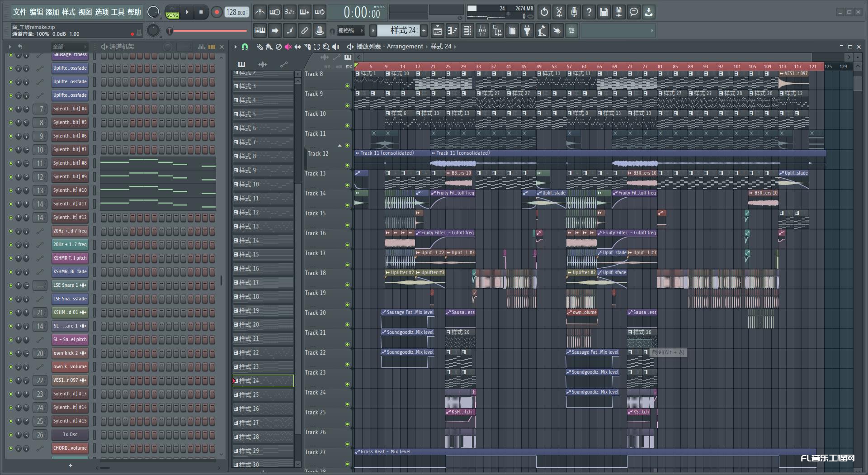
Task: Select the playlist delete tool
Action: 278,47
